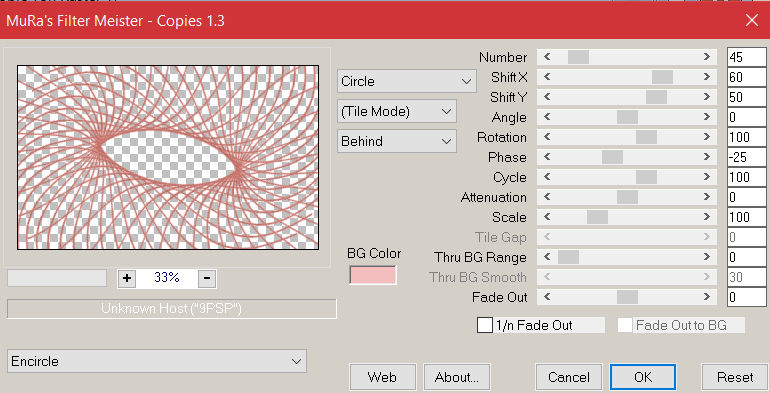Reset all filter settings
Viewport: 770px width, 393px height.
coord(735,377)
